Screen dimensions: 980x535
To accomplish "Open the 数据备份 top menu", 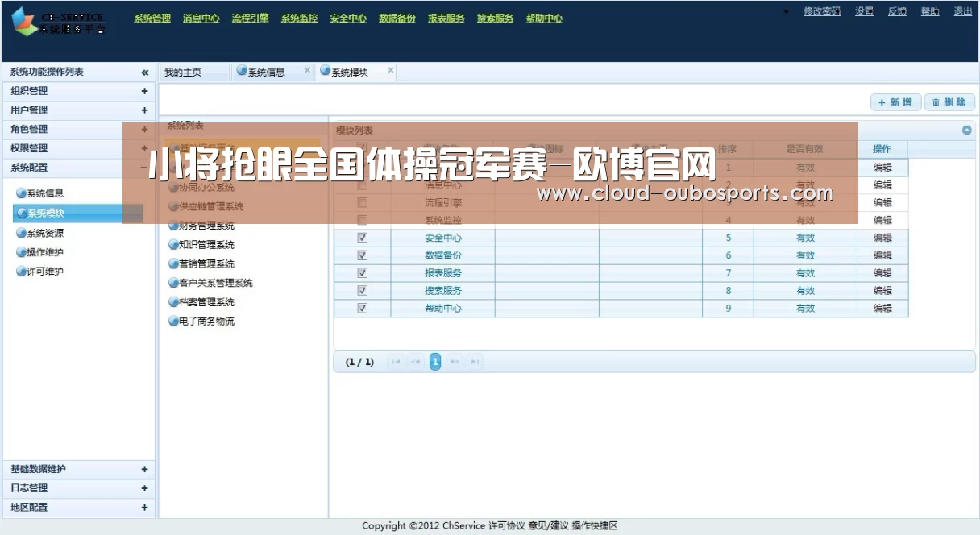I will (x=397, y=19).
